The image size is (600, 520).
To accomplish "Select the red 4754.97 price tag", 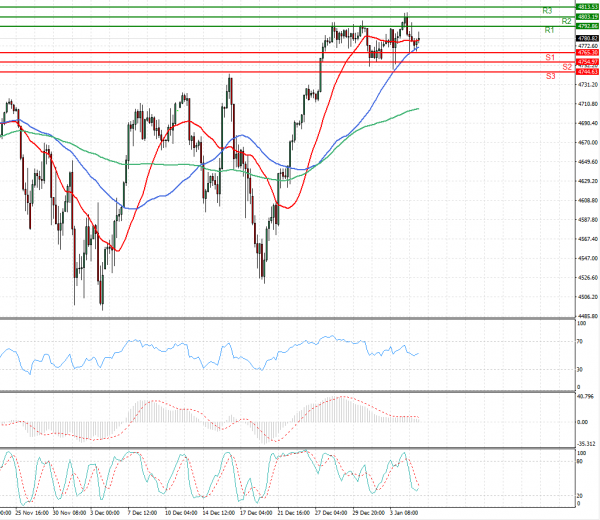I will (587, 62).
